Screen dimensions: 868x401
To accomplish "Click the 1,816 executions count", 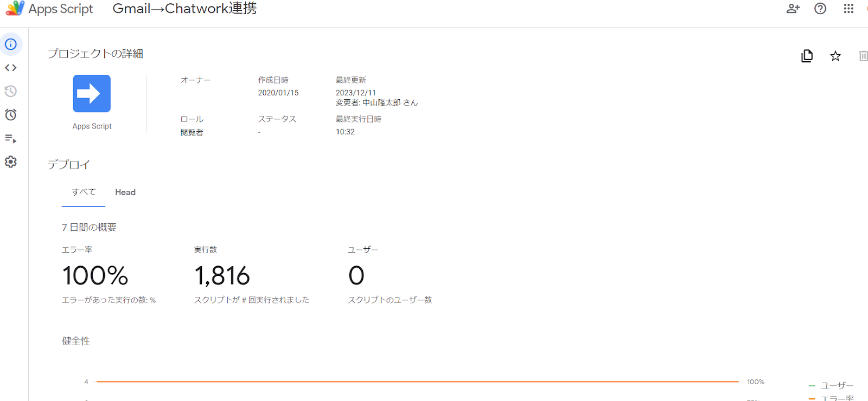I will pos(222,275).
